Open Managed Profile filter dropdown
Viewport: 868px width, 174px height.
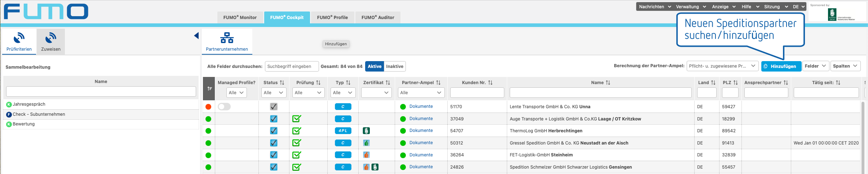click(236, 93)
